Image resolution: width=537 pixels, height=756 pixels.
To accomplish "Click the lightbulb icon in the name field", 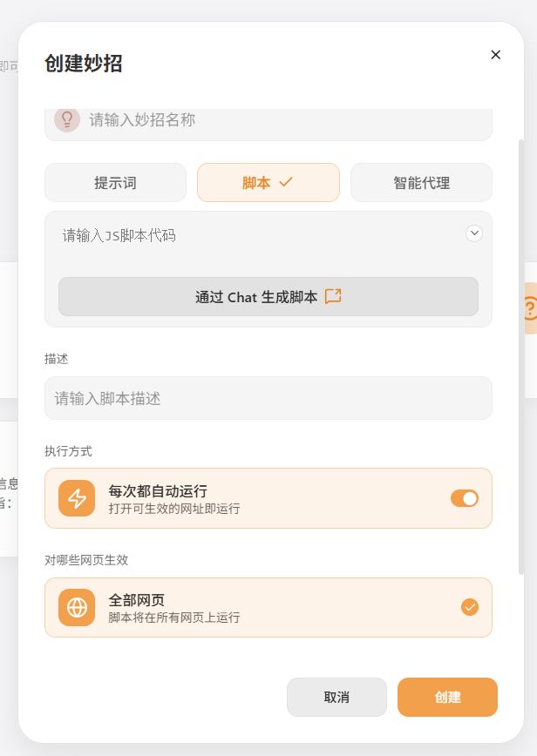I will point(68,119).
